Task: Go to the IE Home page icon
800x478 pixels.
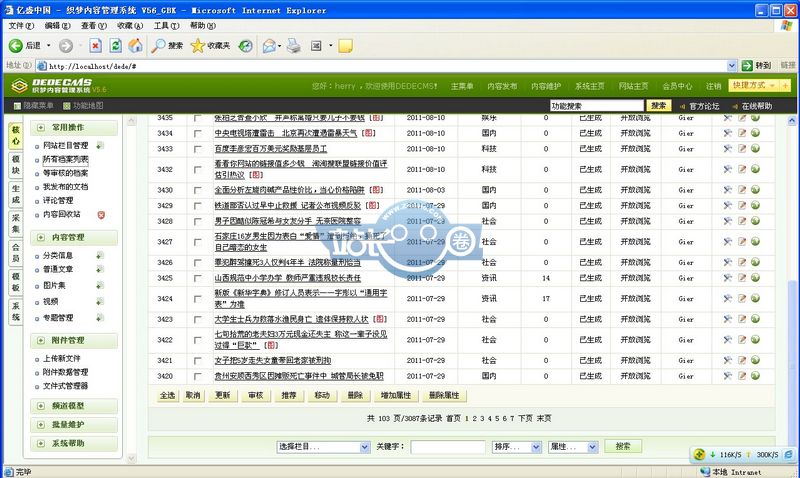Action: (135, 46)
